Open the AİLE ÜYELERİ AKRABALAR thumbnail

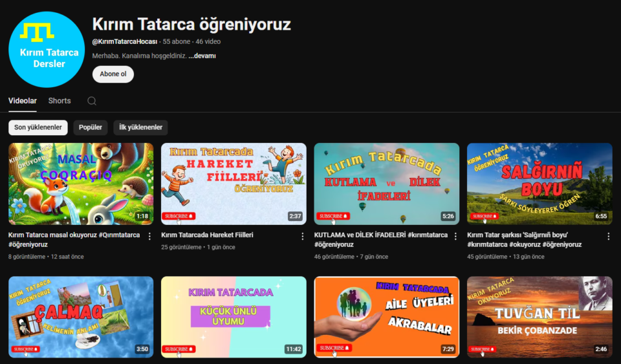(387, 317)
